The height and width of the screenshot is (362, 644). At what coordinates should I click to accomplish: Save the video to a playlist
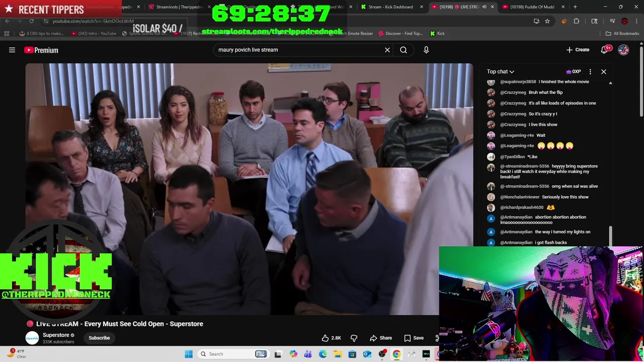tap(414, 338)
